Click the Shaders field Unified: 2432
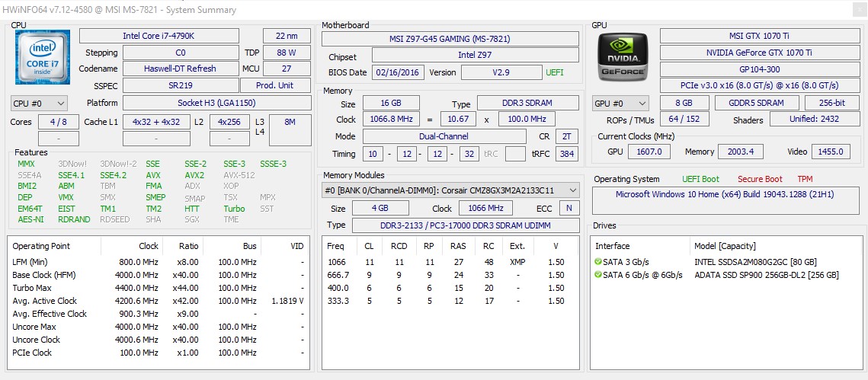Viewport: 868px width, 380px height. point(815,119)
